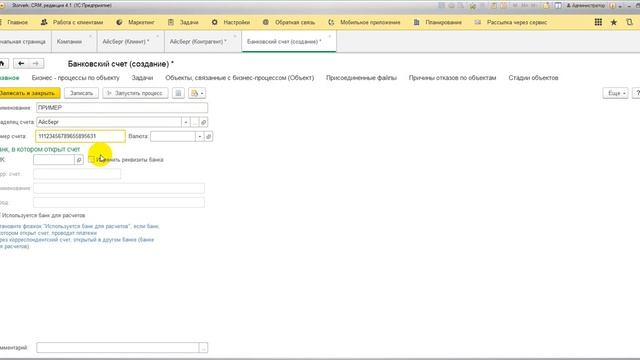Screen dimensions: 640x360
Task: Click the Настройки gear icon
Action: (215, 22)
